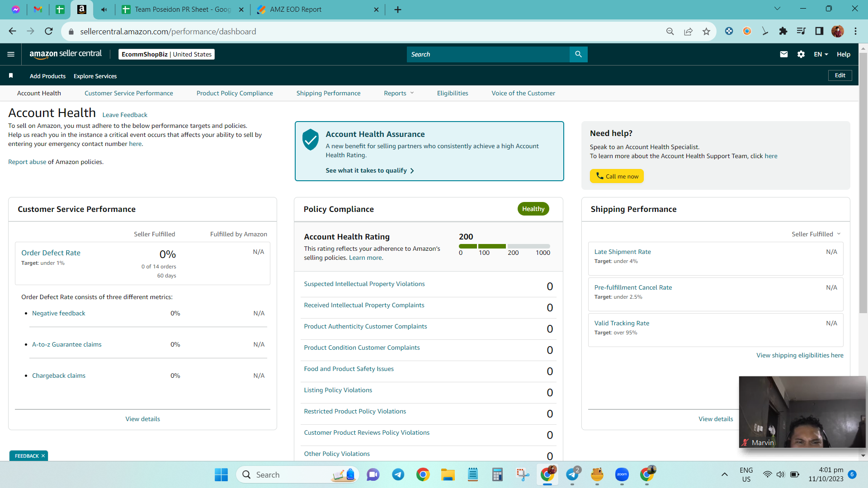The image size is (868, 488).
Task: View details under Customer Service Performance
Action: (143, 419)
